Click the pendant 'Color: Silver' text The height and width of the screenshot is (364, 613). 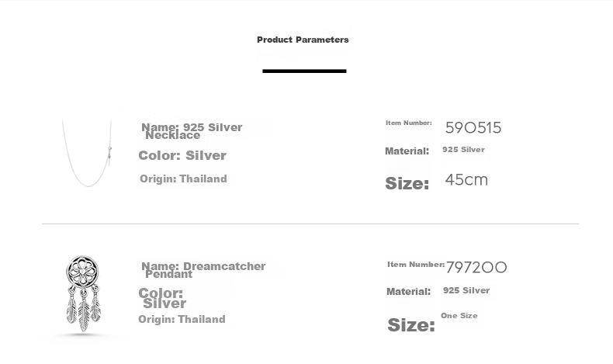tap(162, 298)
